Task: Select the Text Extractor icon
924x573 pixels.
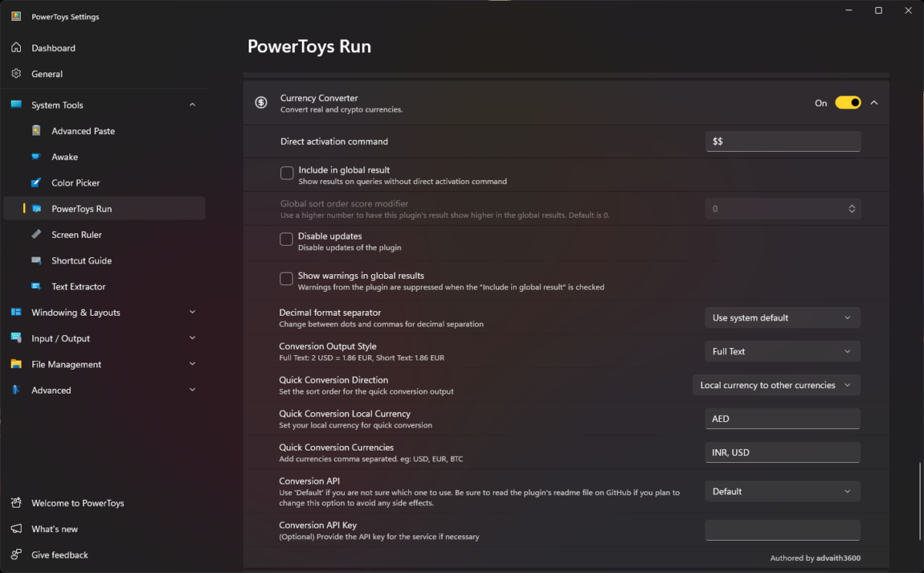Action: pos(36,286)
